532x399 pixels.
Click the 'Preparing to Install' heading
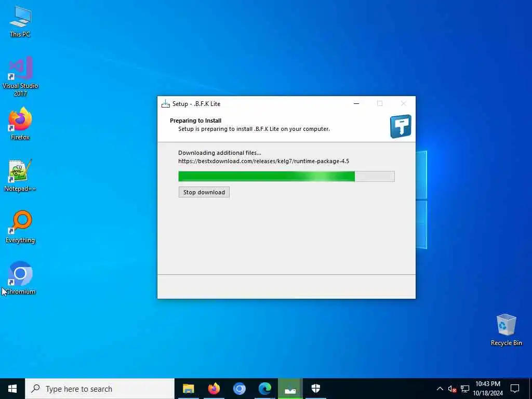click(x=195, y=121)
